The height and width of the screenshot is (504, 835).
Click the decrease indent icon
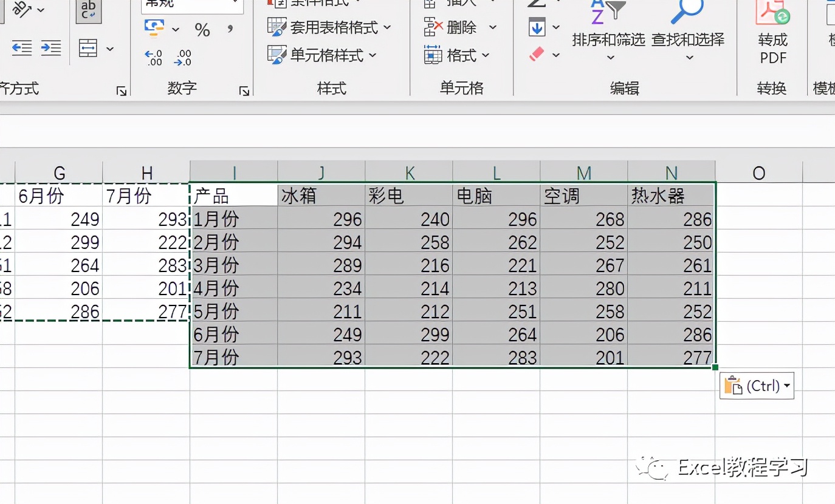click(x=22, y=48)
